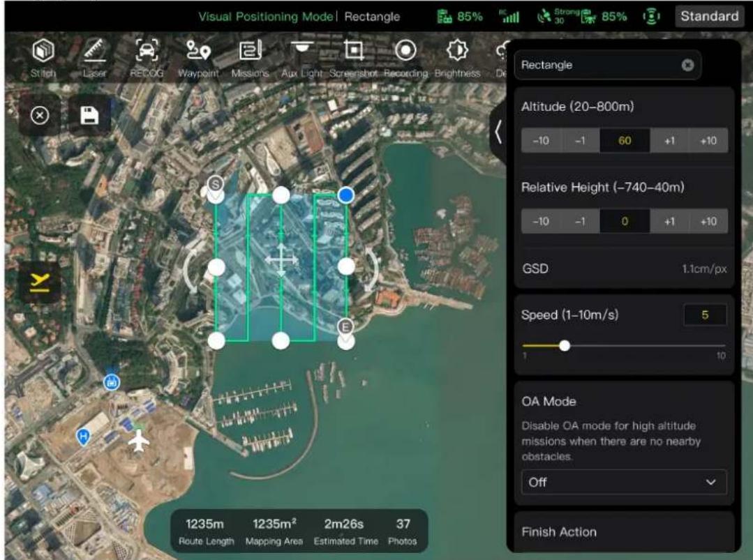Check the RC signal strength bars
The height and width of the screenshot is (560, 753).
(x=509, y=17)
